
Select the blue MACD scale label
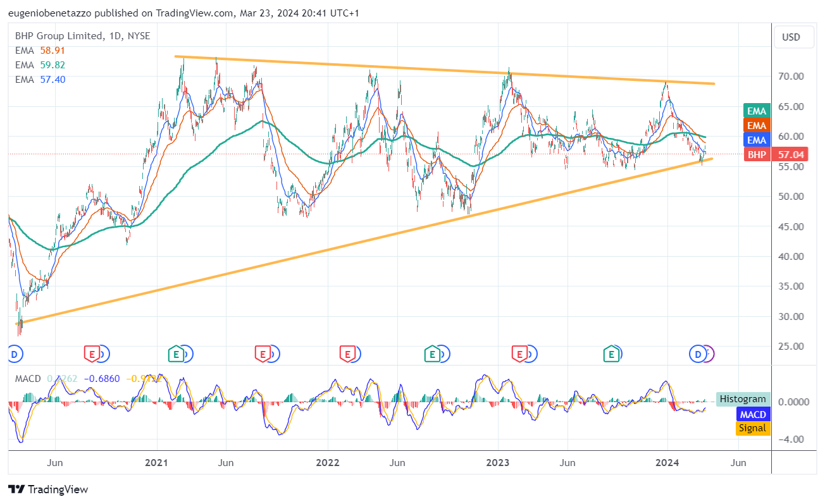coord(752,414)
